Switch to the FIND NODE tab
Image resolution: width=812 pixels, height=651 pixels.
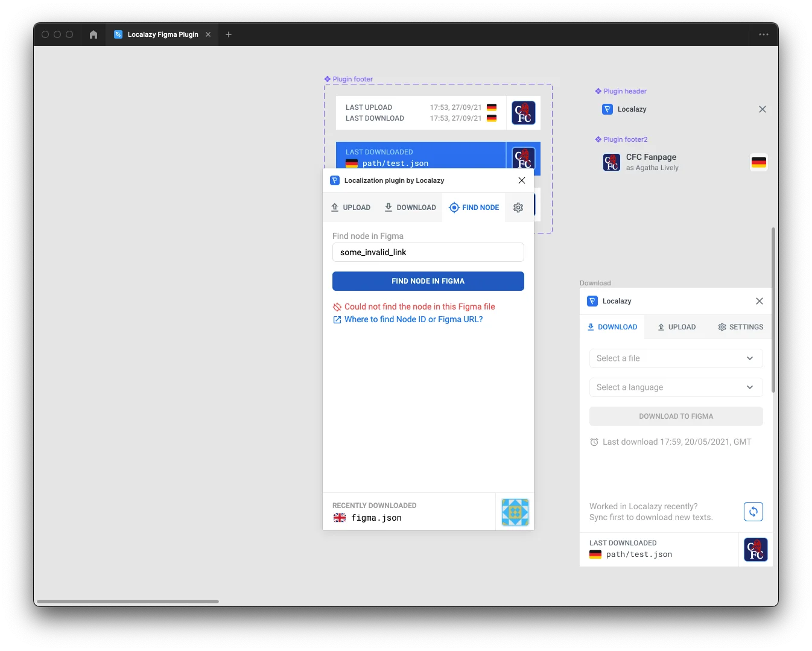coord(474,208)
